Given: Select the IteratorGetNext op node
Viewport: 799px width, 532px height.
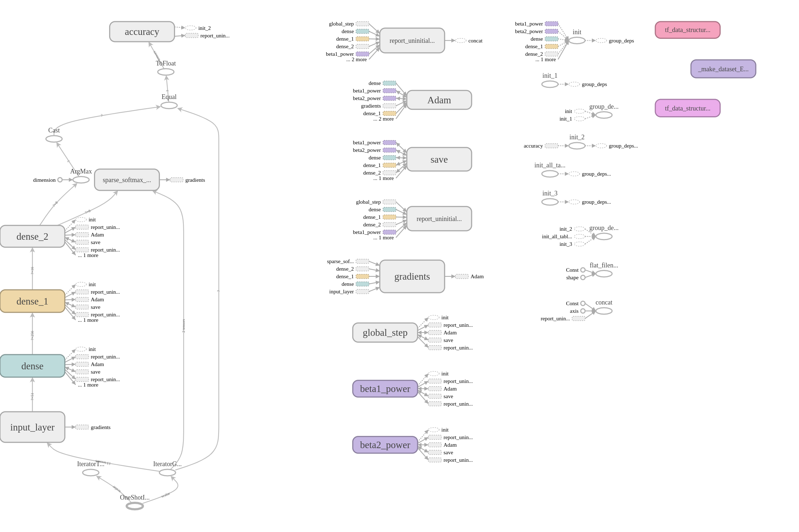Looking at the screenshot, I should (x=168, y=473).
